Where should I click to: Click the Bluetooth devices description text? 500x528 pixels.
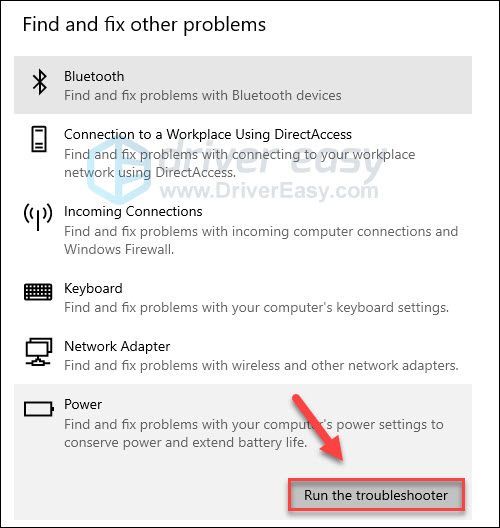point(203,96)
